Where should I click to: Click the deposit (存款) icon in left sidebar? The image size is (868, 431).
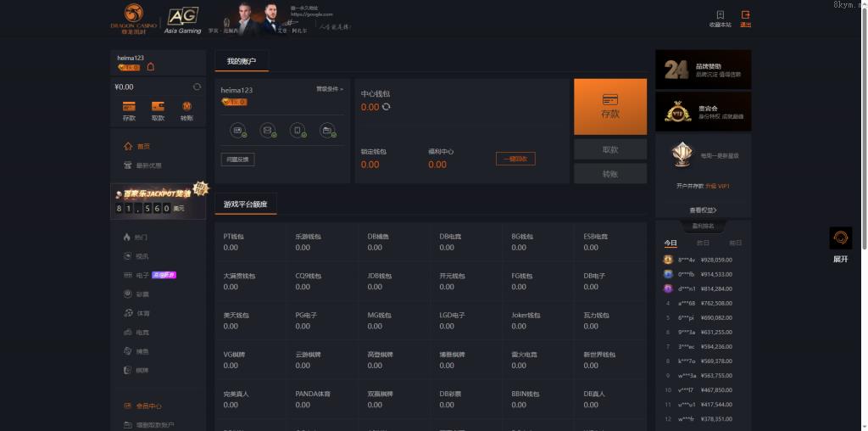point(129,107)
